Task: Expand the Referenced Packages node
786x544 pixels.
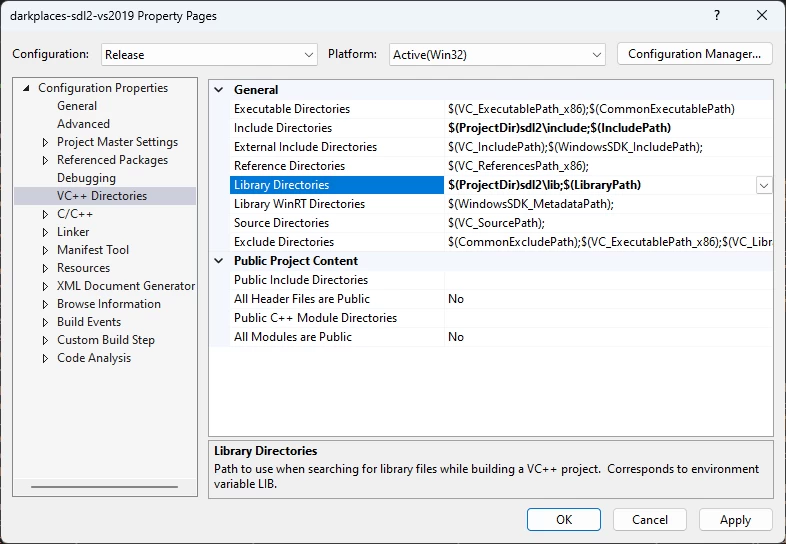Action: point(45,160)
